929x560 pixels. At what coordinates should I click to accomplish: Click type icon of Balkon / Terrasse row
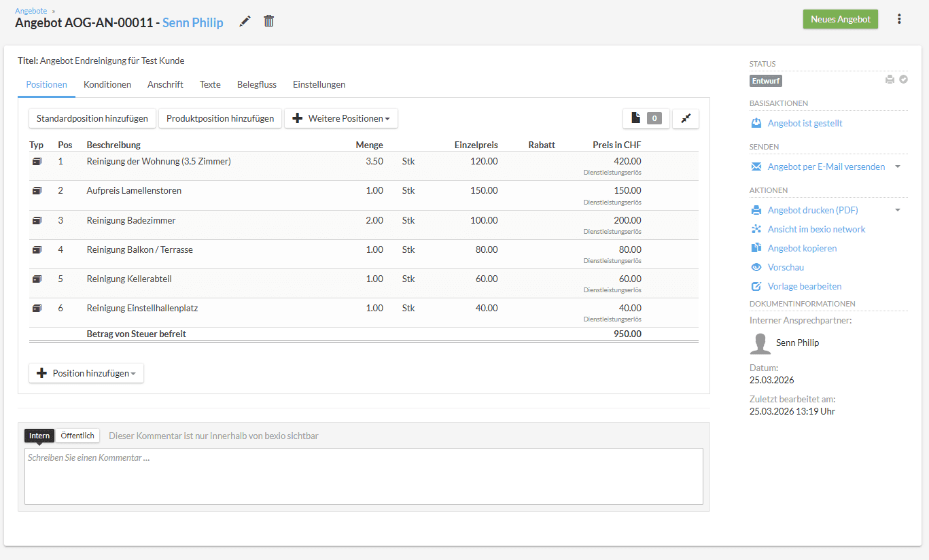click(37, 250)
